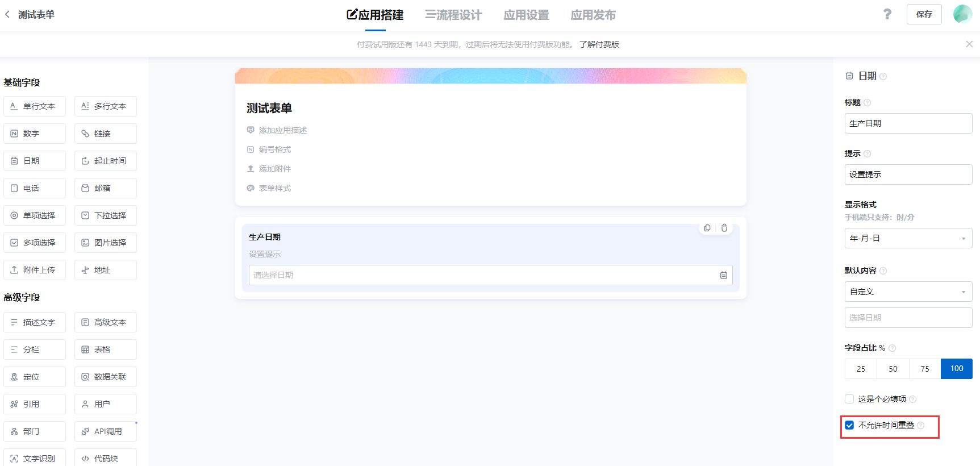Add a 附件上传 field
Image resolution: width=980 pixels, height=466 pixels.
point(35,270)
